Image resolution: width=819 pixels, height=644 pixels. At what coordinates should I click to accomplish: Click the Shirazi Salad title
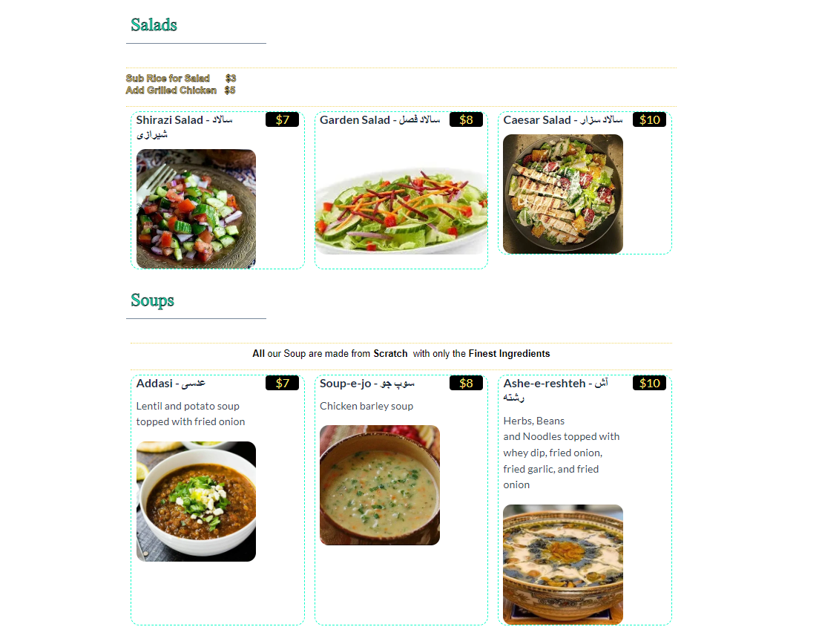pos(185,127)
